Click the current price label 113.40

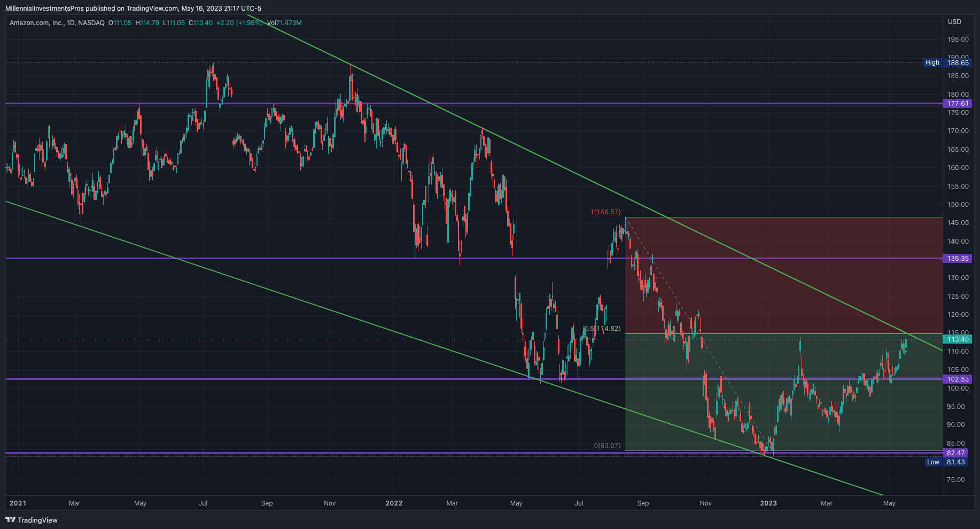coord(958,339)
